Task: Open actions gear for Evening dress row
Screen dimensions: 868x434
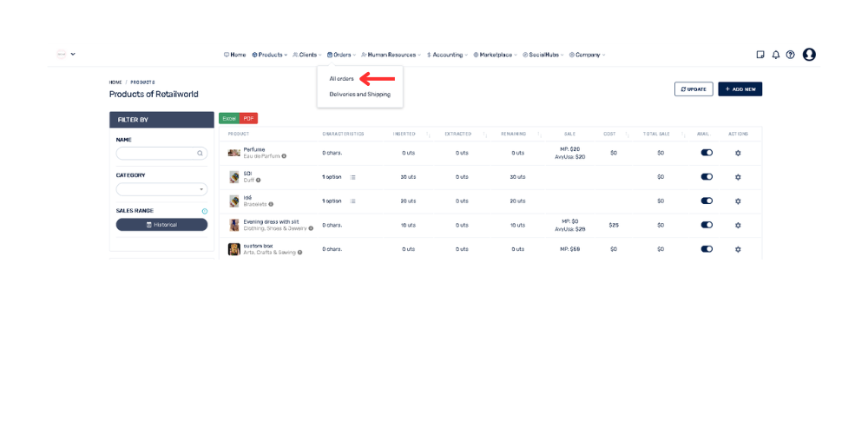Action: click(x=738, y=226)
